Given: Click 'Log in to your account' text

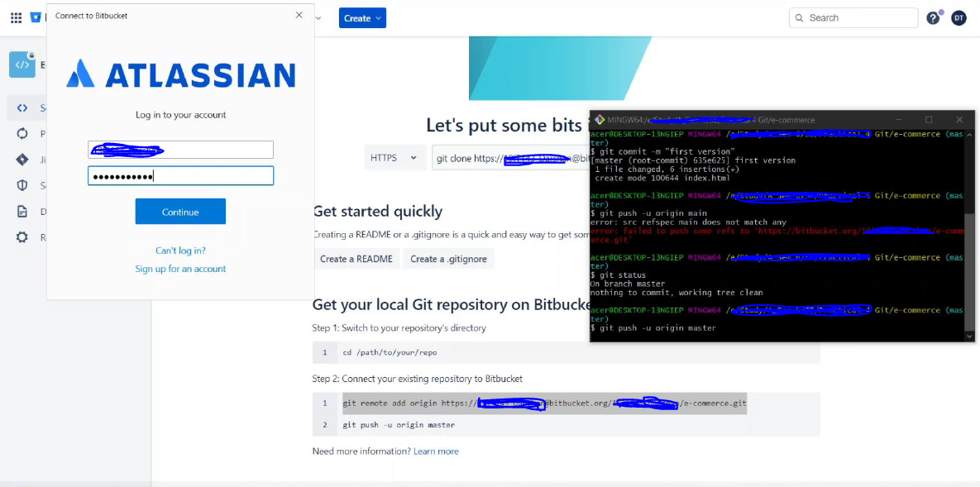Looking at the screenshot, I should [180, 115].
